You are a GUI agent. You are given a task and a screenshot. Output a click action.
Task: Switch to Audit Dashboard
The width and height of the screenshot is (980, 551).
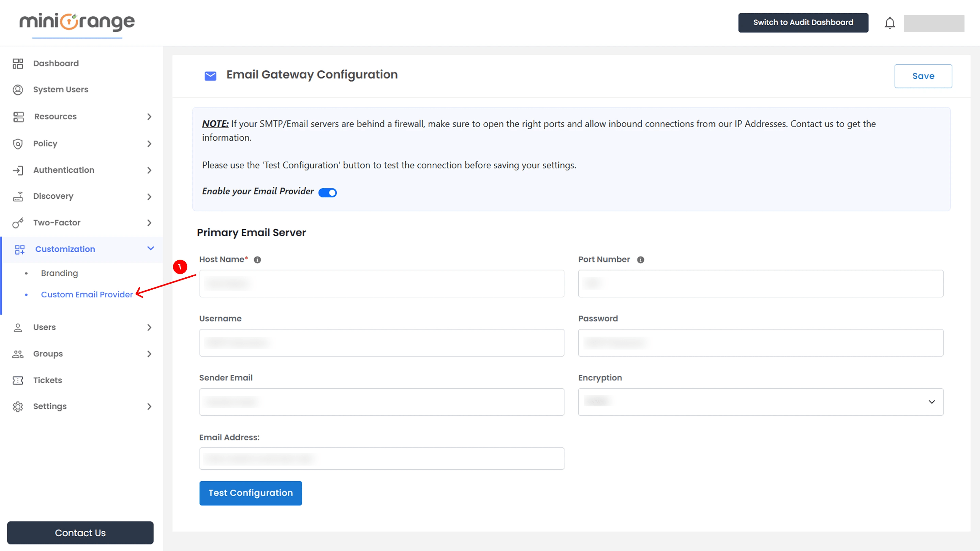(803, 22)
